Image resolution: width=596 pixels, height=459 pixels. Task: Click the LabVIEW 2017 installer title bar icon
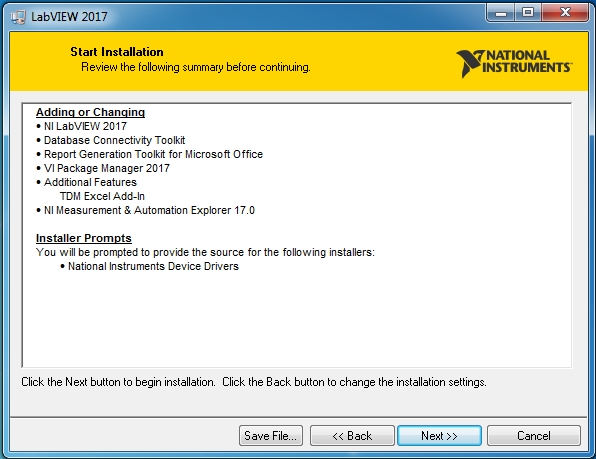(17, 17)
